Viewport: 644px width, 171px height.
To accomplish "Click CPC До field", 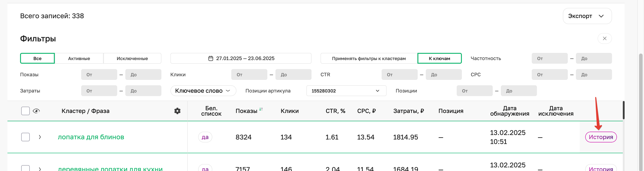I will click(594, 75).
